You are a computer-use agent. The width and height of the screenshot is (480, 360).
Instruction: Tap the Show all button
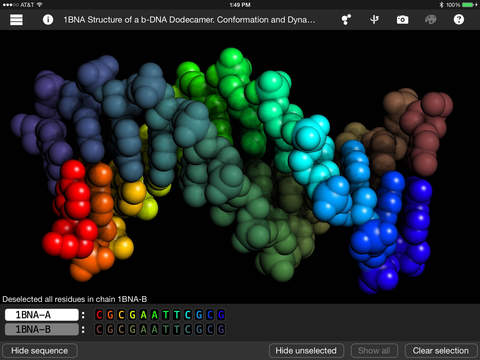tap(374, 351)
